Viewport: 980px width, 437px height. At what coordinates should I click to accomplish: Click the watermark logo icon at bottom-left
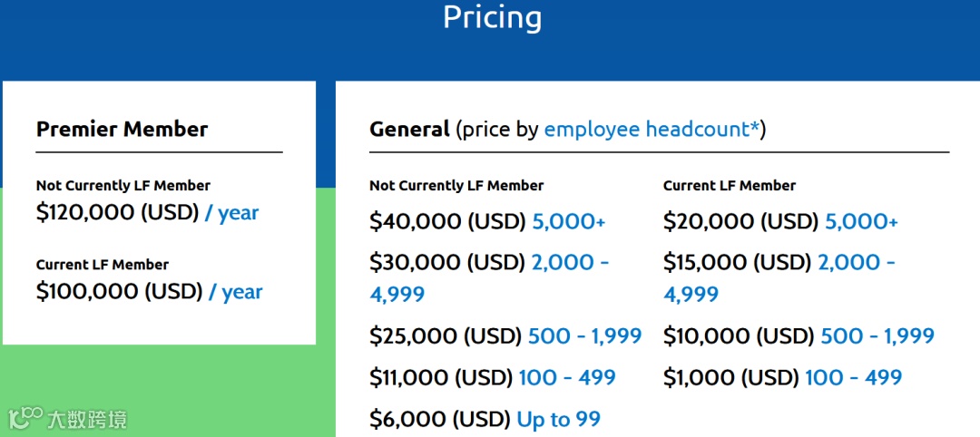coord(25,418)
